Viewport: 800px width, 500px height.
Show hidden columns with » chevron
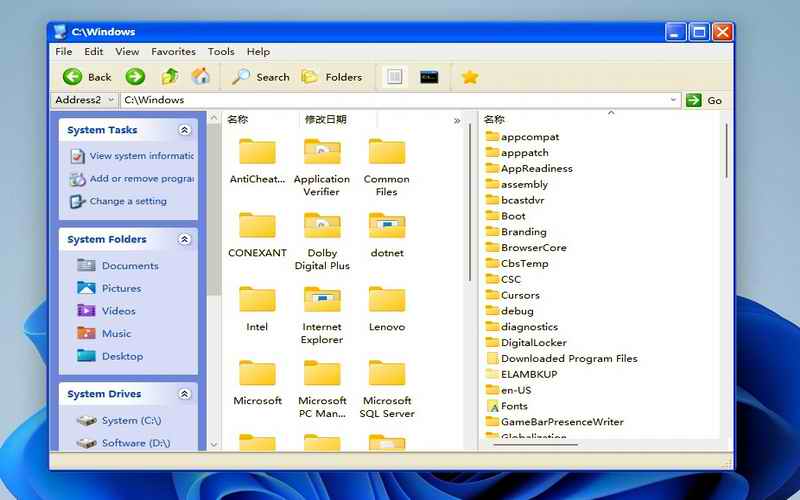457,120
